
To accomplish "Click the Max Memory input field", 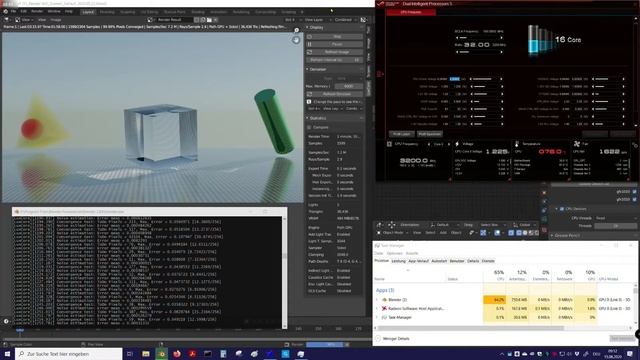I will point(348,86).
